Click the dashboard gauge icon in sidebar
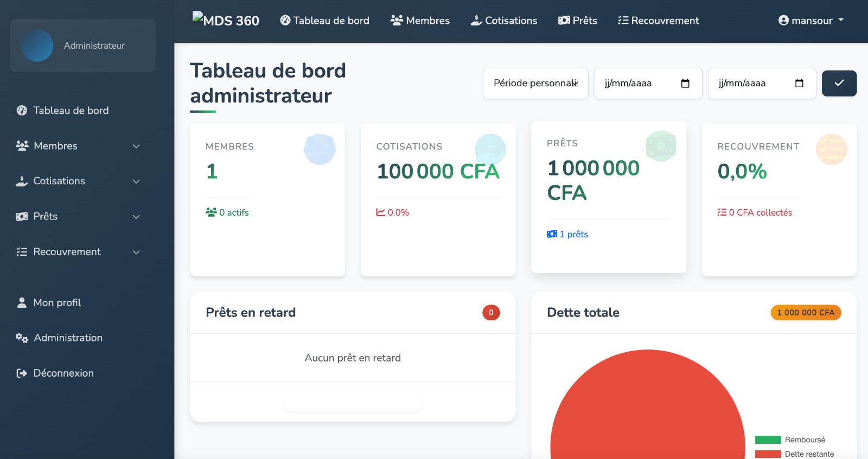 (22, 111)
